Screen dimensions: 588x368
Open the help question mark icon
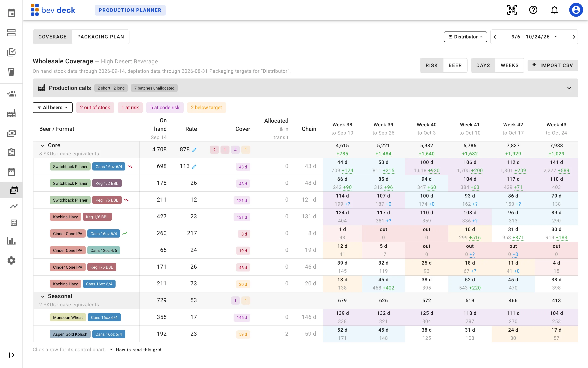coord(533,10)
